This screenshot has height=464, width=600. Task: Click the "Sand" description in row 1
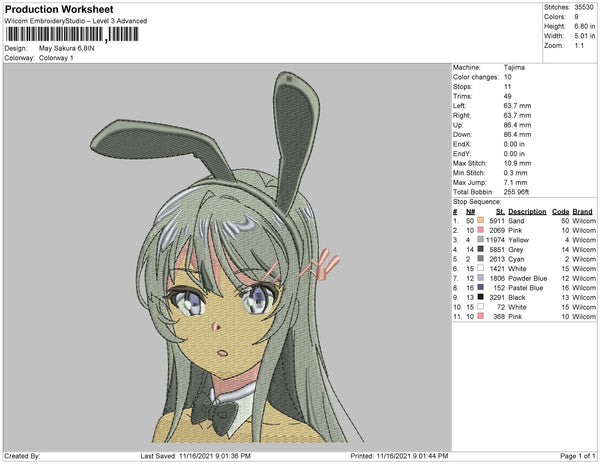tap(516, 221)
